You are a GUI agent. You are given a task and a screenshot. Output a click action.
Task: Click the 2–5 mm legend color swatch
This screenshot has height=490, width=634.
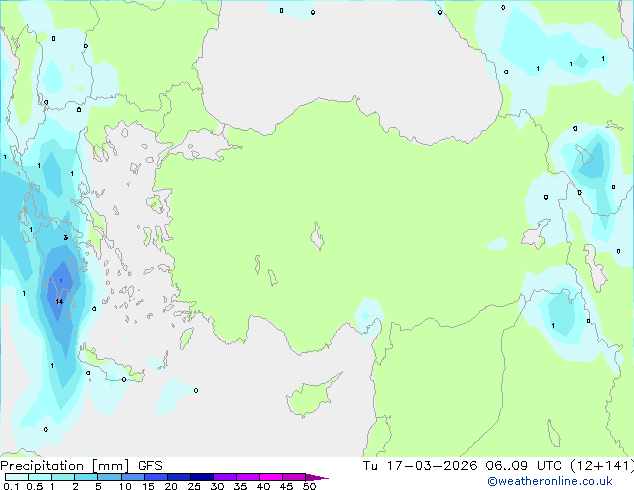86,477
